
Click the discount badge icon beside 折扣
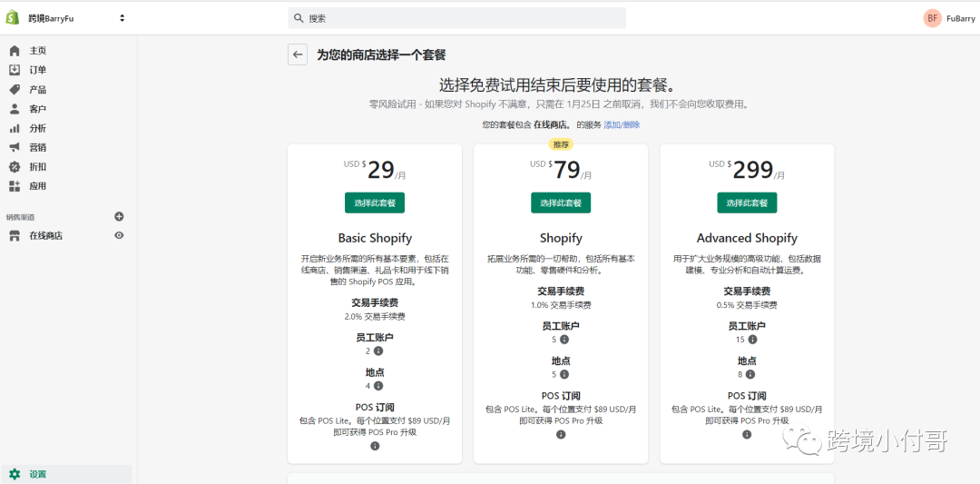point(15,167)
